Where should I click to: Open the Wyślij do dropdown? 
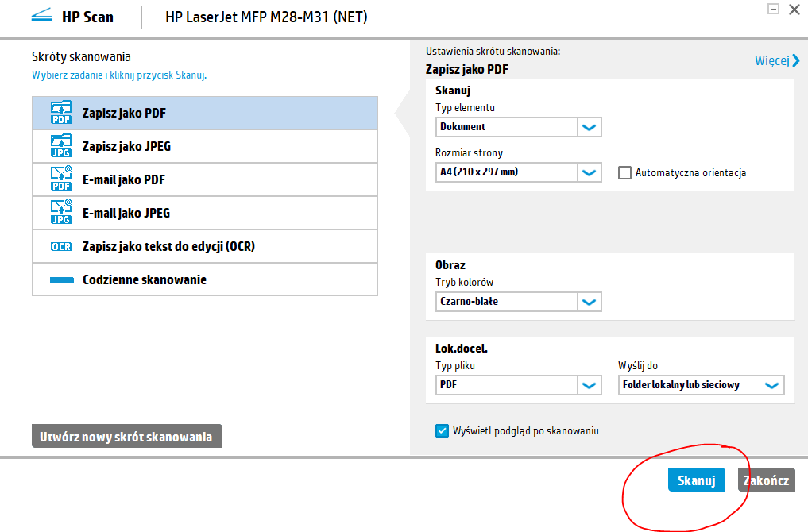click(771, 385)
